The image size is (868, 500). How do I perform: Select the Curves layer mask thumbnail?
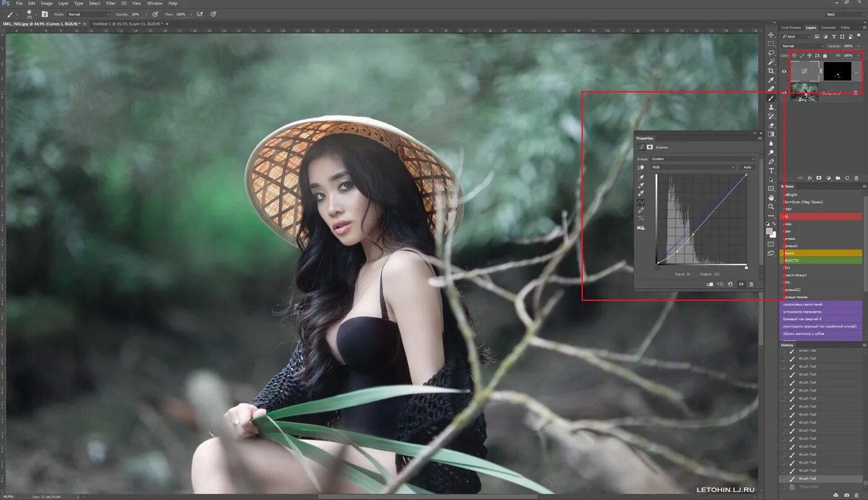[x=837, y=71]
